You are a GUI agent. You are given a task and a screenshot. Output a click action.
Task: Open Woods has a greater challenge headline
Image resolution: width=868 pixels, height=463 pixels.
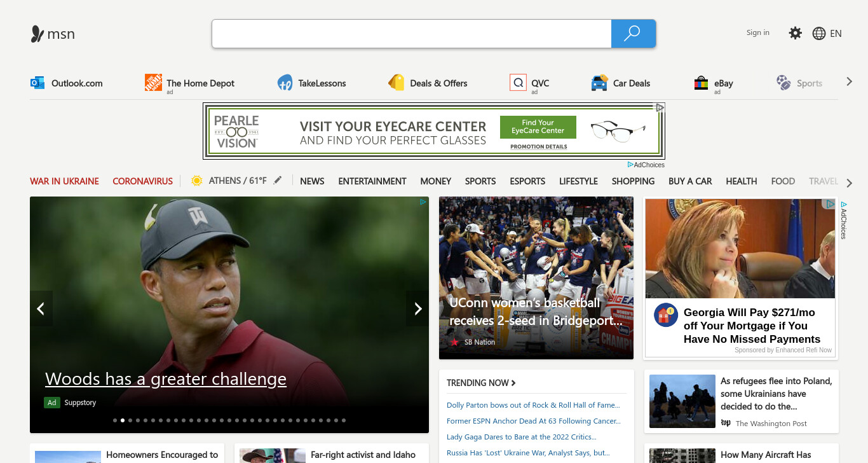tap(166, 379)
